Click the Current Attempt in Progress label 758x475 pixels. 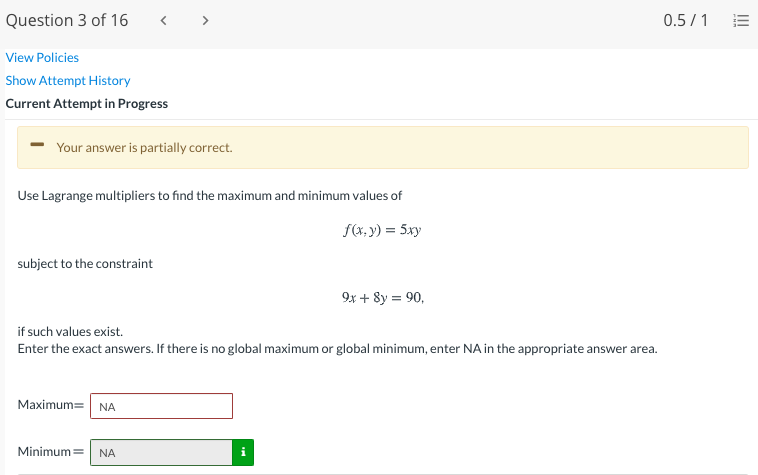pos(87,103)
